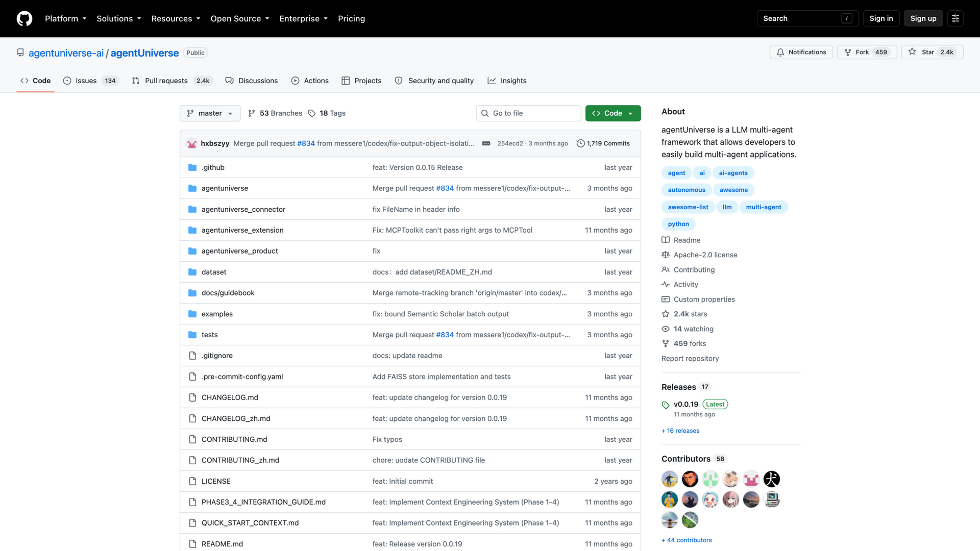The image size is (980, 551).
Task: Expand the green Code dropdown button
Action: (612, 113)
